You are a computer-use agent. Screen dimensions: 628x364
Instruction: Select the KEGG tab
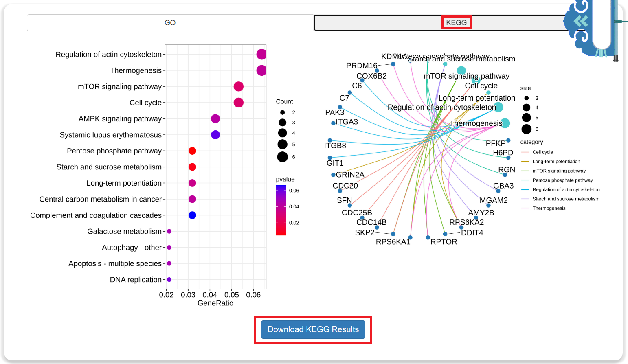click(456, 23)
